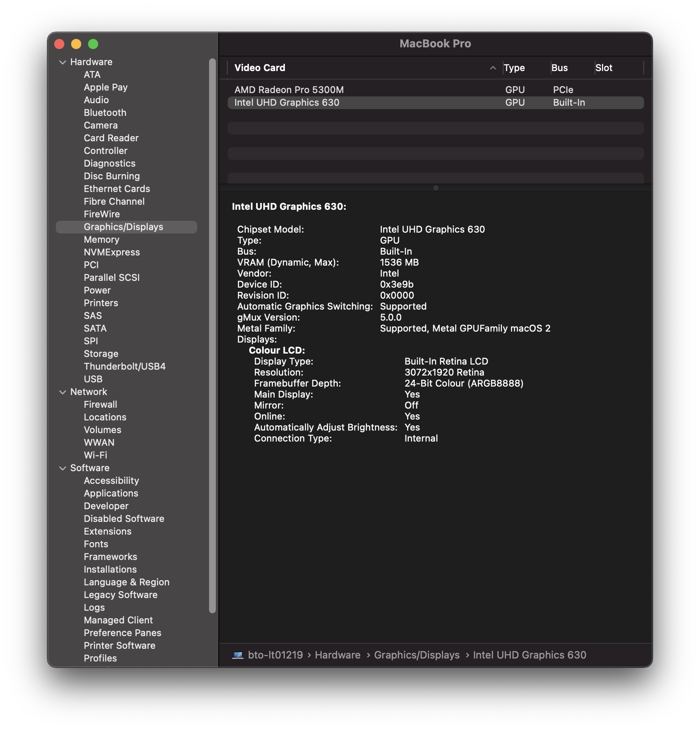Select Graphics/Displays in the sidebar
The width and height of the screenshot is (700, 730).
point(126,227)
